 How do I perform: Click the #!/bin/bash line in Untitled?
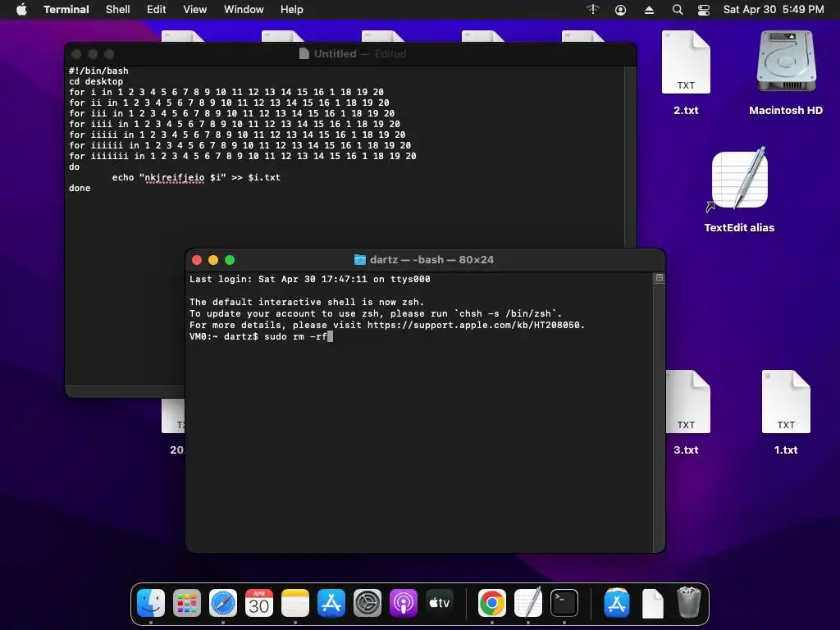(x=98, y=71)
